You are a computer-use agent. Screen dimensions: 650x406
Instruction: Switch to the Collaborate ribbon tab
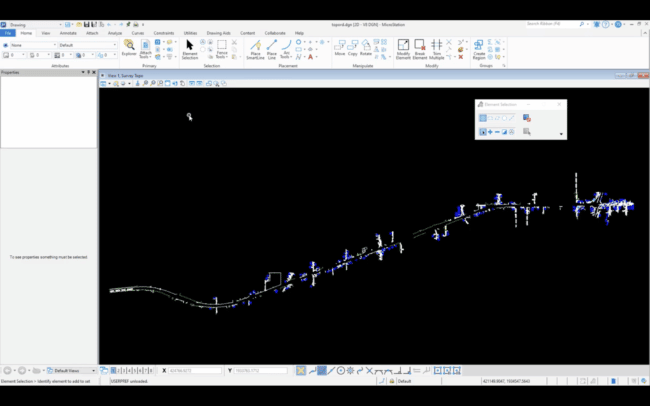[x=275, y=33]
